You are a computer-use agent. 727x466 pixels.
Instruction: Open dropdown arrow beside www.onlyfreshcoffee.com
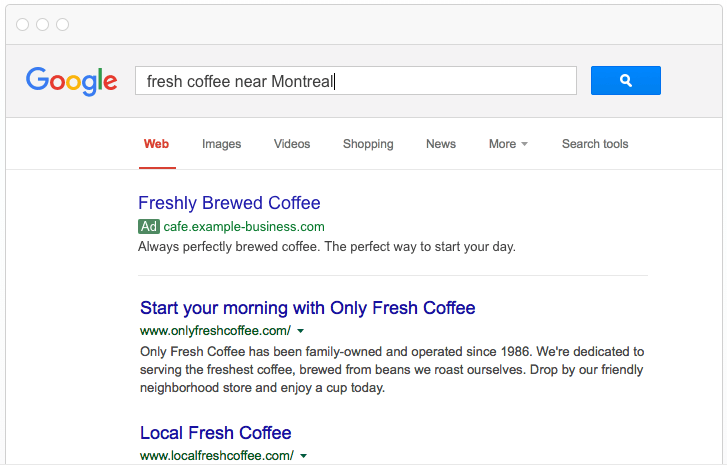click(301, 331)
